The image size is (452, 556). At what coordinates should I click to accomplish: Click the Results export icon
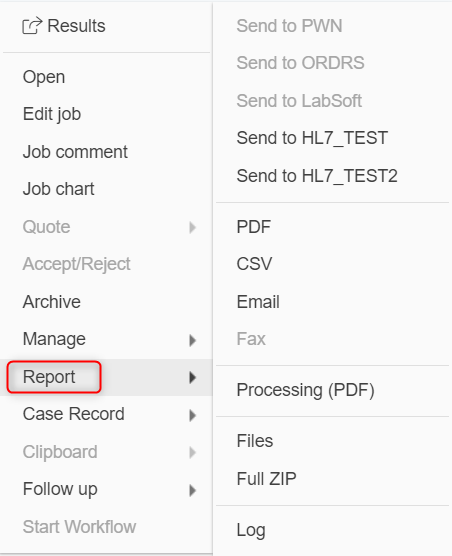[x=32, y=26]
